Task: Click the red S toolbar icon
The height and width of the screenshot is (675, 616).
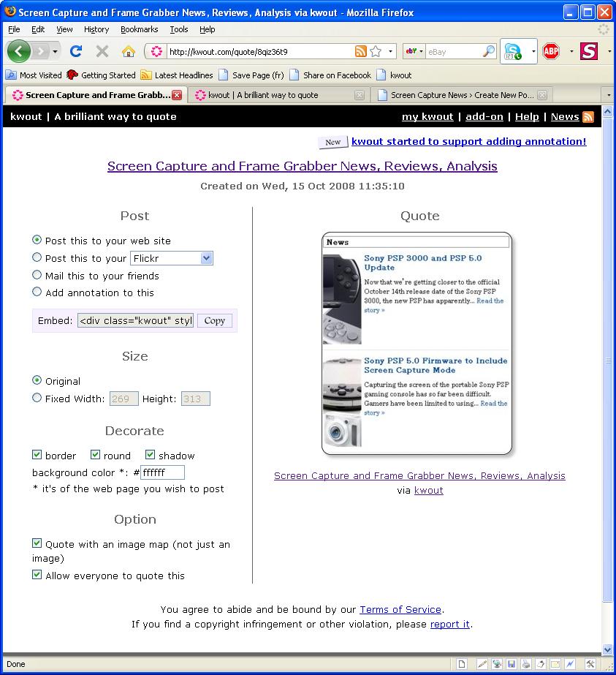Action: coord(589,52)
